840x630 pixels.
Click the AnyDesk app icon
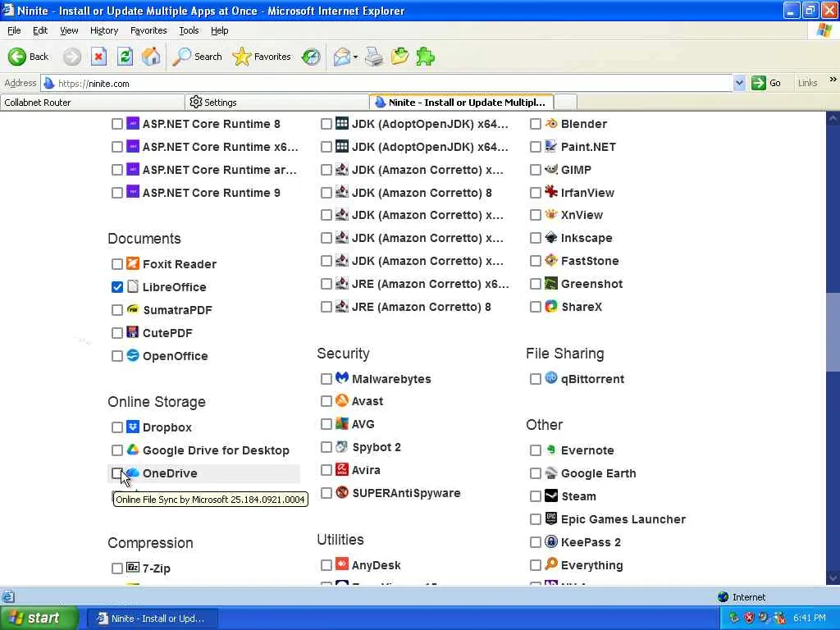click(x=342, y=564)
